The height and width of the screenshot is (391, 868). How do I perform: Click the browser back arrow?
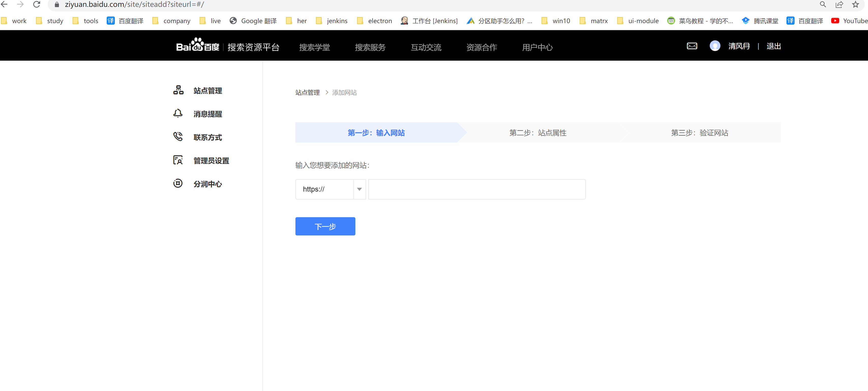click(4, 4)
